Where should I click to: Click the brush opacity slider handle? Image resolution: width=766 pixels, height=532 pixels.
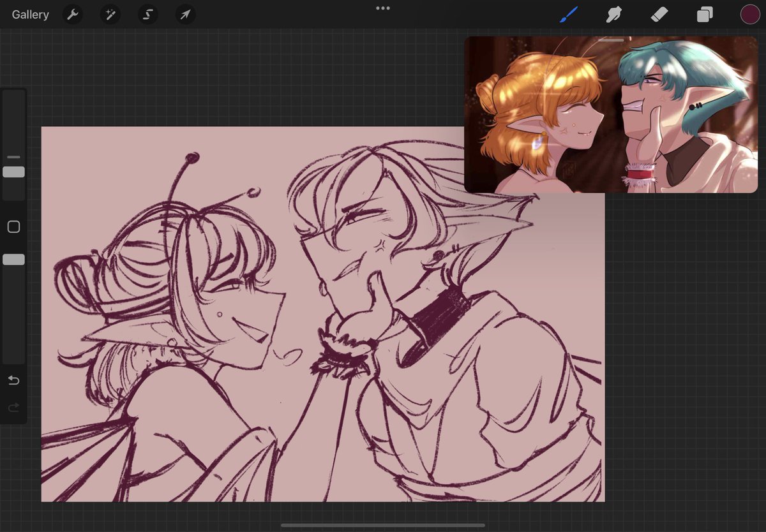click(x=13, y=260)
